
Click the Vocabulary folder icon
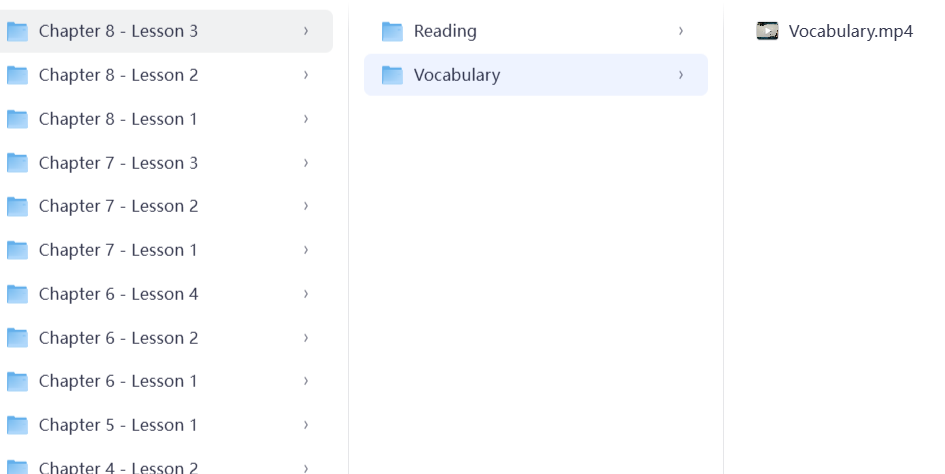[392, 75]
